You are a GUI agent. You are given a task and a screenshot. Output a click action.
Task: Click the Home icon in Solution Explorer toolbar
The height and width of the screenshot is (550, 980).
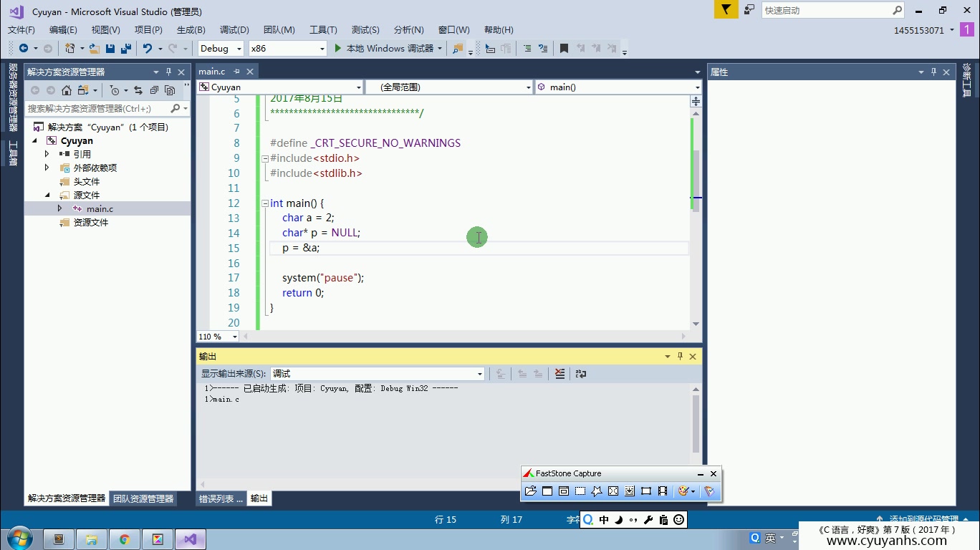tap(67, 90)
